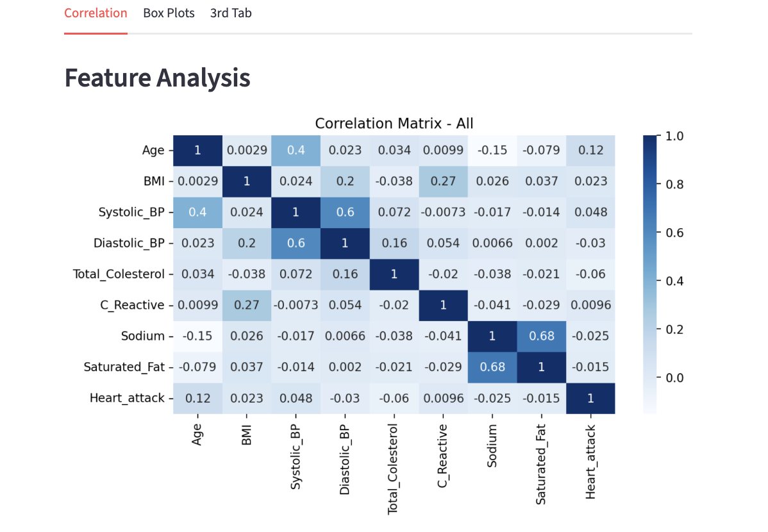Select the 0.6 Systolic-Diastolic correlation cell
768x532 pixels.
point(345,212)
